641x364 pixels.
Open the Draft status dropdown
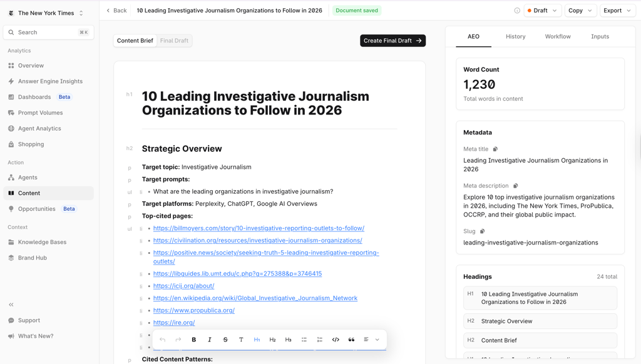pyautogui.click(x=543, y=11)
